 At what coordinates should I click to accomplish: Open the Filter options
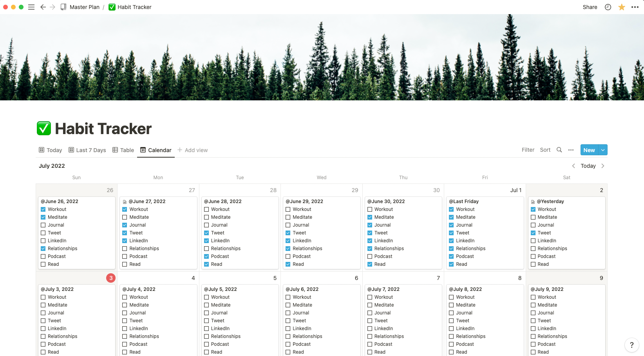coord(528,150)
